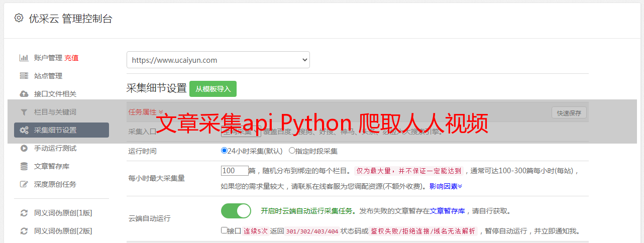
Task: Click the 优采云 管理控制台 title
Action: point(70,19)
